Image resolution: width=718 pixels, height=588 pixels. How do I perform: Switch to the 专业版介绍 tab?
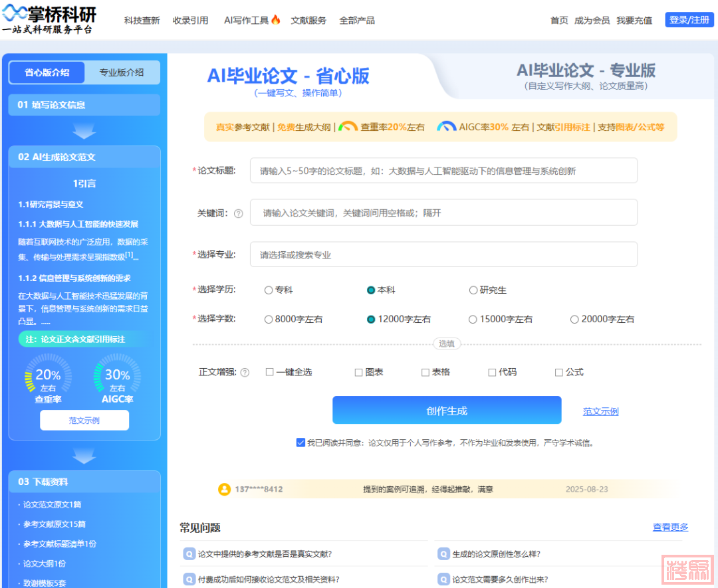pos(122,72)
